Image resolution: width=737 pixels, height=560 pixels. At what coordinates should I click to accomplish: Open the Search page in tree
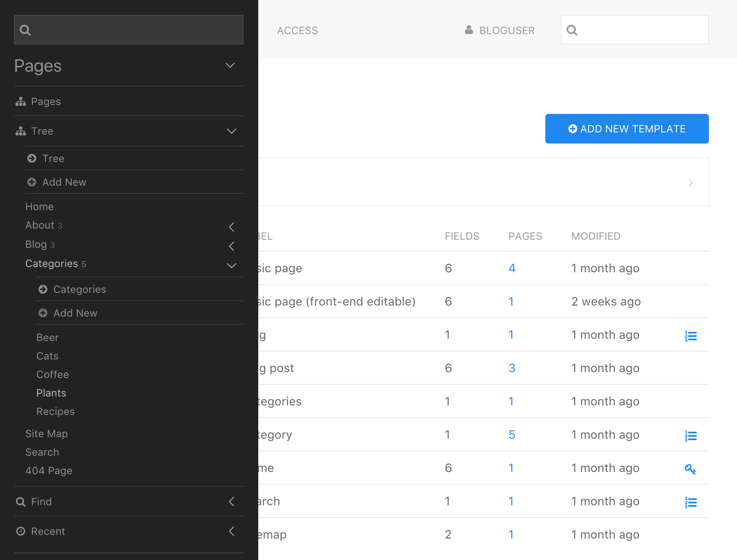click(42, 452)
